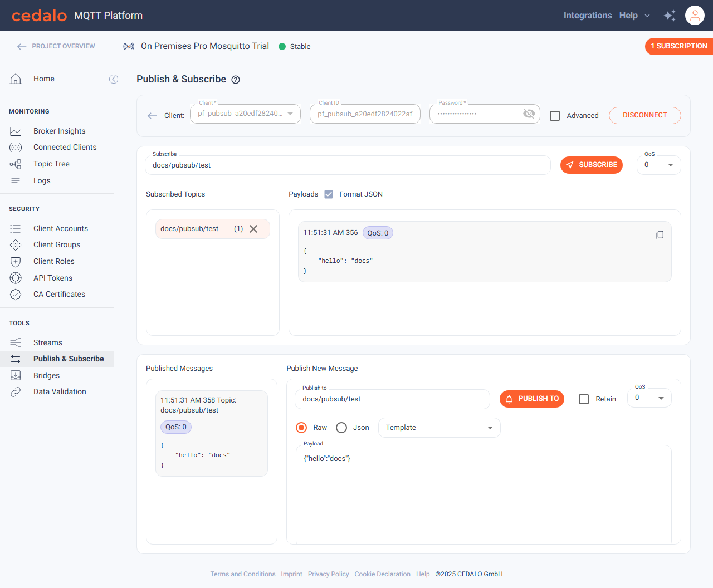This screenshot has height=588, width=713.
Task: Click the Home house icon
Action: [x=16, y=79]
